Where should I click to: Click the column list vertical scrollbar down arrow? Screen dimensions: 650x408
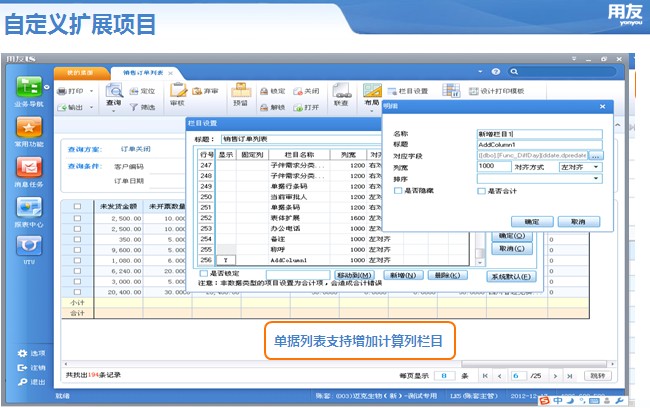tap(480, 262)
